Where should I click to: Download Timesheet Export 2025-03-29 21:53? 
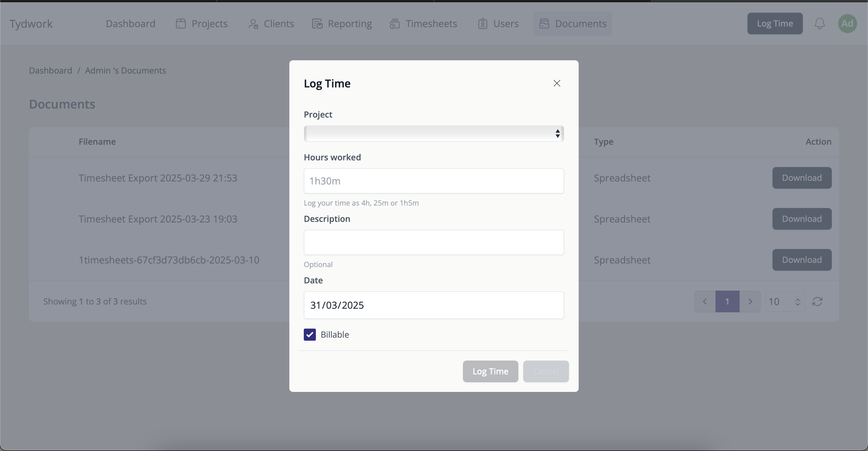(x=802, y=178)
